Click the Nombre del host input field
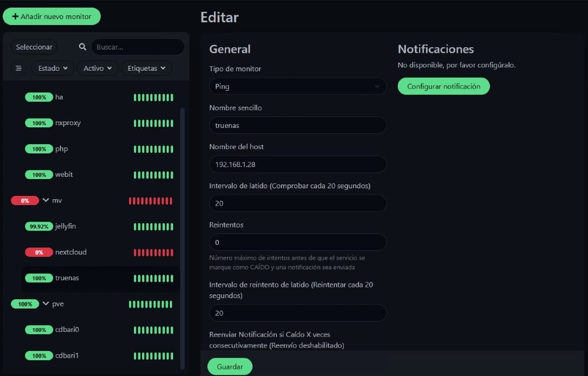The width and height of the screenshot is (588, 376). click(298, 164)
